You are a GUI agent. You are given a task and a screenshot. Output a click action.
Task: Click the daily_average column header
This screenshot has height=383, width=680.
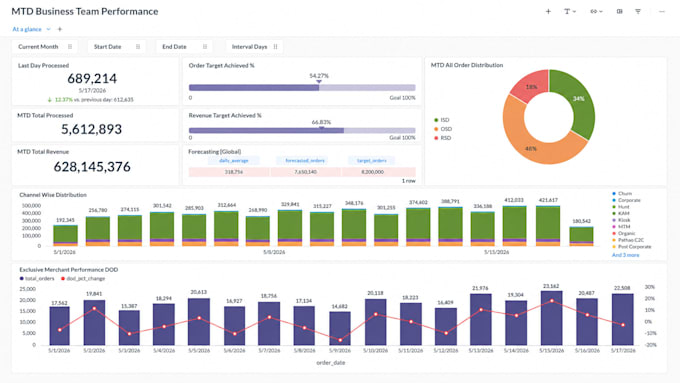(234, 160)
